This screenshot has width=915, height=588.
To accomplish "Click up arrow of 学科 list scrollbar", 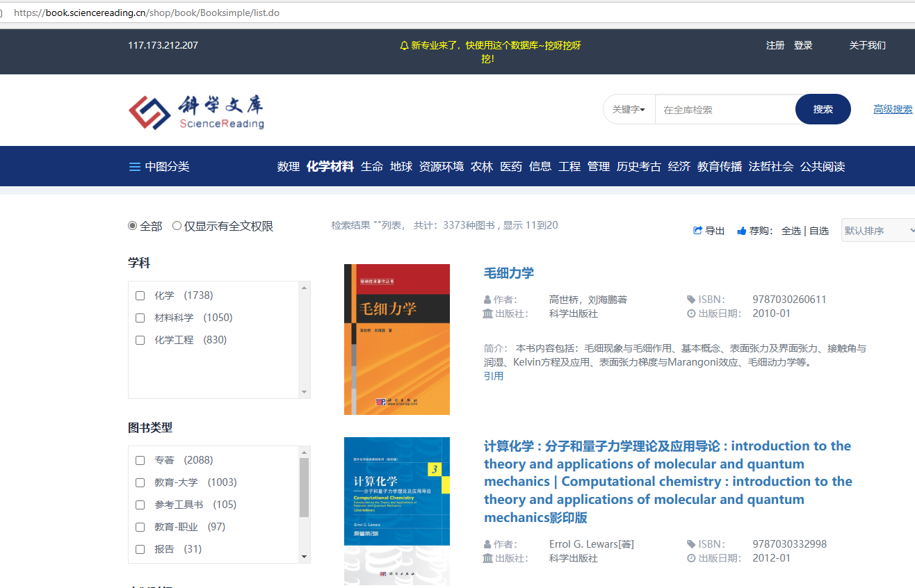I will tap(304, 287).
